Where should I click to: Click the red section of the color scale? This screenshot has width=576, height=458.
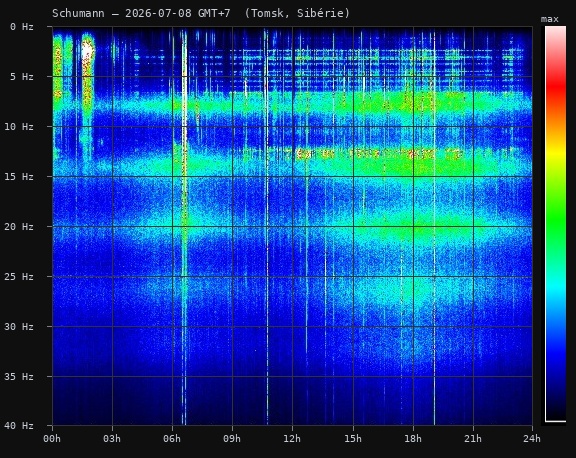click(x=555, y=86)
